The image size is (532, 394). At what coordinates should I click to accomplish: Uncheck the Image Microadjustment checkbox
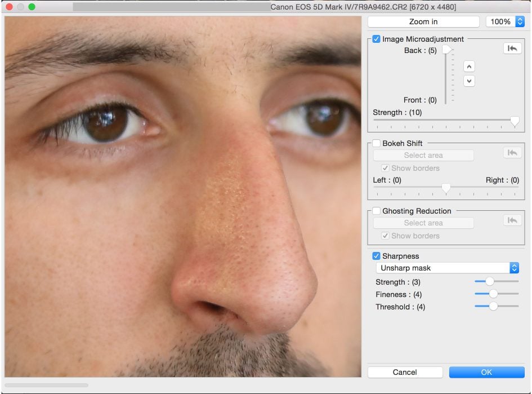(377, 39)
